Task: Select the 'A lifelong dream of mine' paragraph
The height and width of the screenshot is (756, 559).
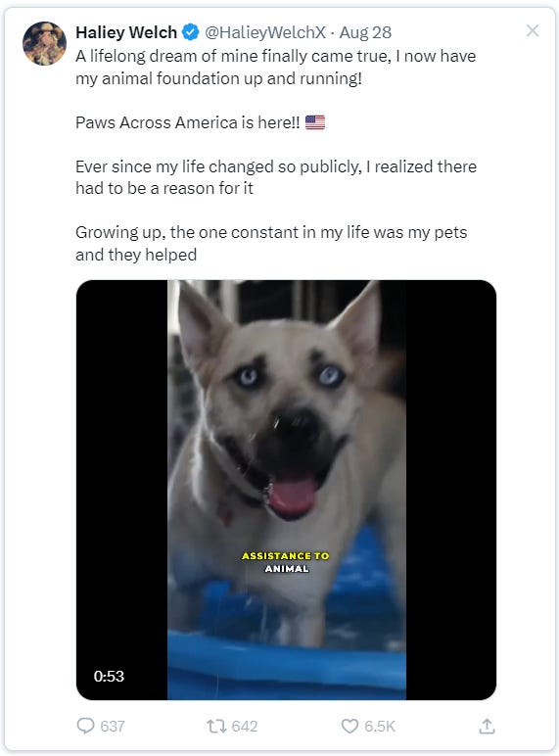Action: tap(276, 67)
